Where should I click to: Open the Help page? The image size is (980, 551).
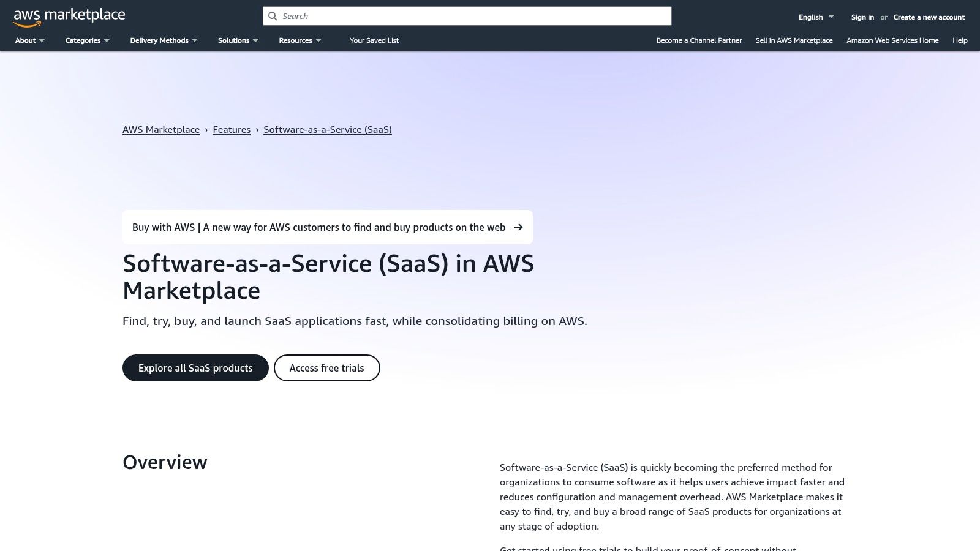coord(959,40)
